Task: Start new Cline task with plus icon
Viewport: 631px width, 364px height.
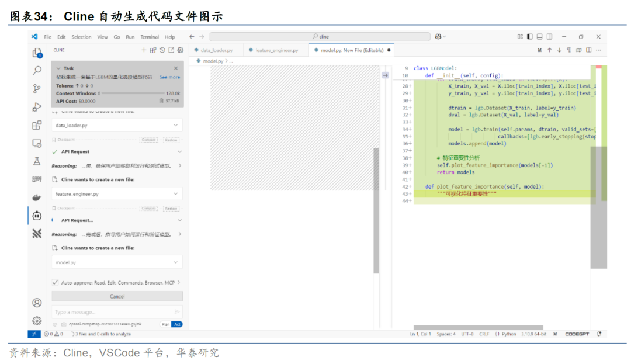Action: (x=144, y=50)
